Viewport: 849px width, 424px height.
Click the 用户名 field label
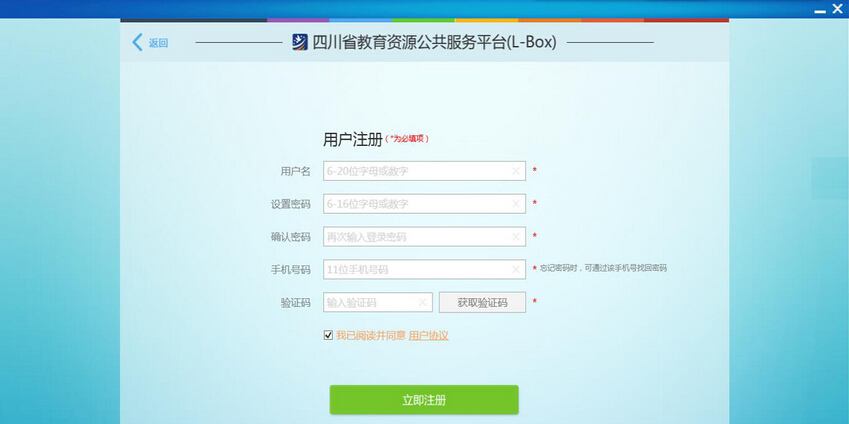coord(296,171)
